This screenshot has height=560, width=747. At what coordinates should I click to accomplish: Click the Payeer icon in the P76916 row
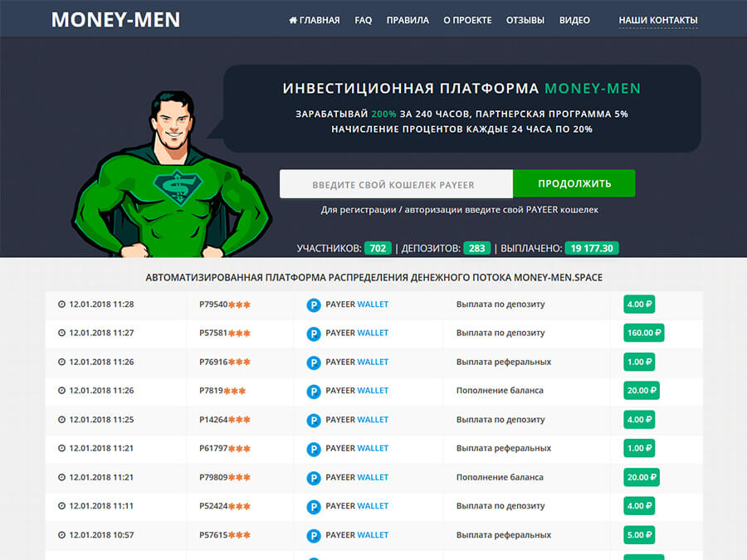pos(314,363)
